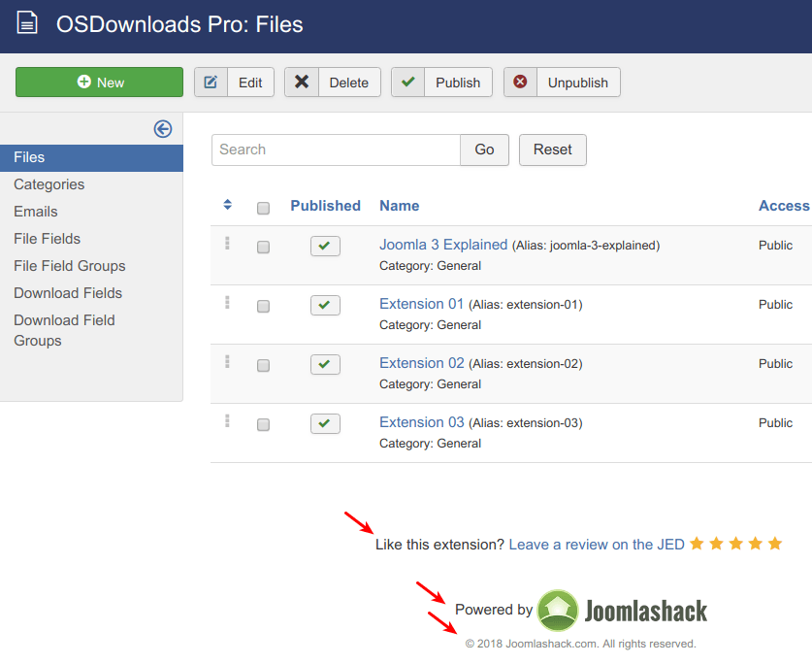Open File Fields in the sidebar

48,239
